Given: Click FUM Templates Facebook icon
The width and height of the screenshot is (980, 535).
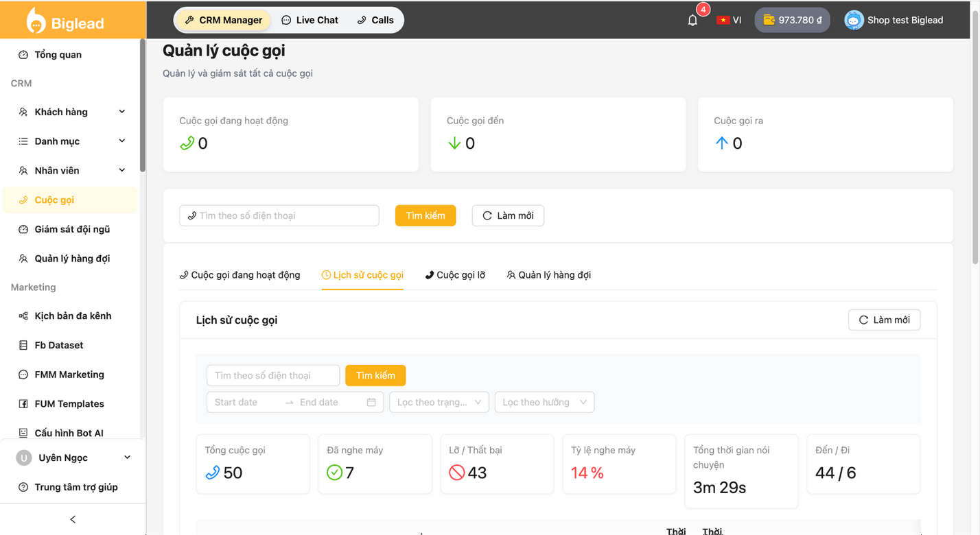Looking at the screenshot, I should coord(23,404).
